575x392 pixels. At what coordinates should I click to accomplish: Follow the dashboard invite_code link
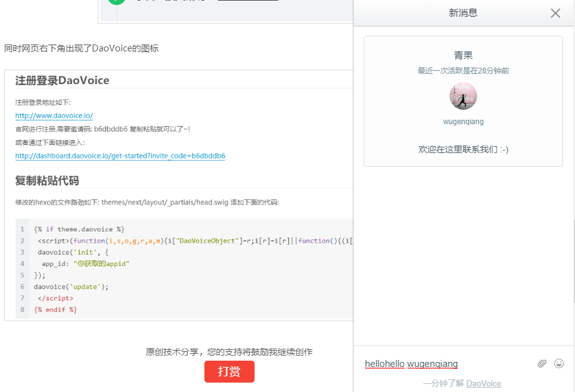click(120, 156)
